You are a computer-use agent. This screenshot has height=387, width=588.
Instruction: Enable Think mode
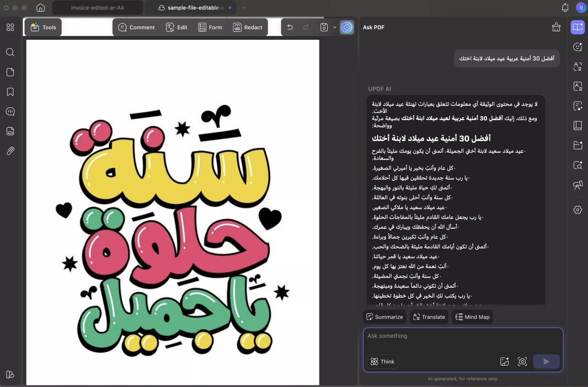click(382, 361)
